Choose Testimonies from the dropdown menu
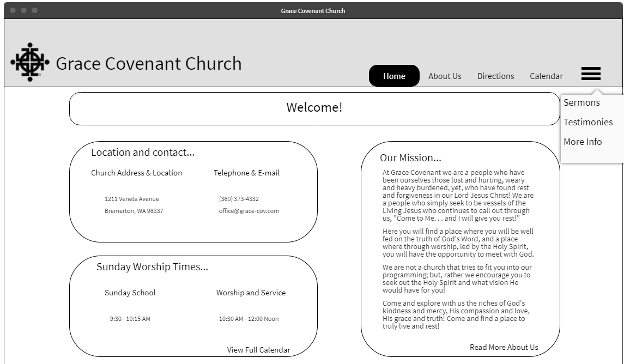 (x=588, y=122)
